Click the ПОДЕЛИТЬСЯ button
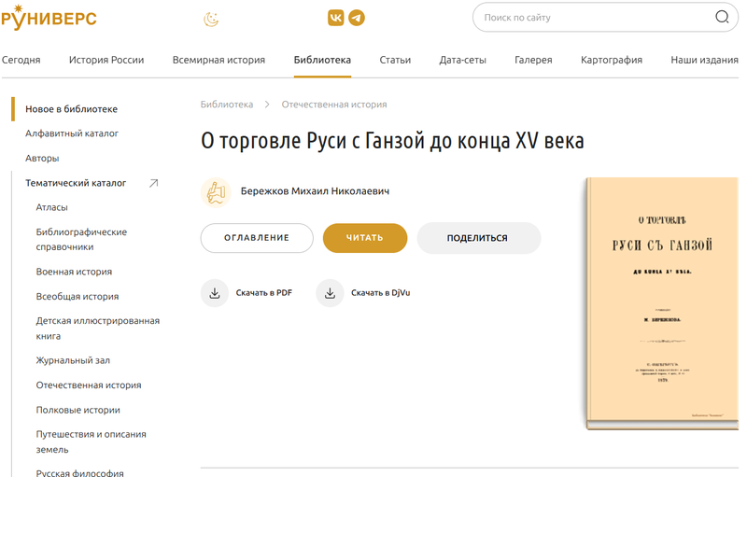The height and width of the screenshot is (560, 747). click(x=479, y=238)
